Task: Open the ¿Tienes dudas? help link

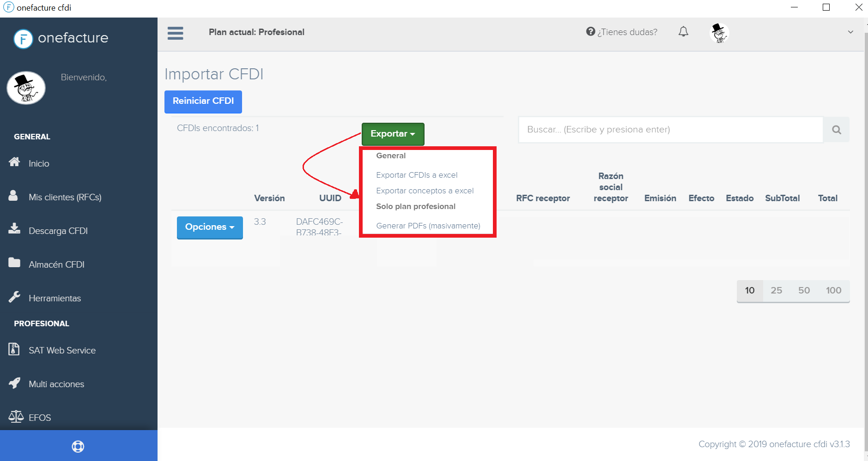Action: (622, 32)
